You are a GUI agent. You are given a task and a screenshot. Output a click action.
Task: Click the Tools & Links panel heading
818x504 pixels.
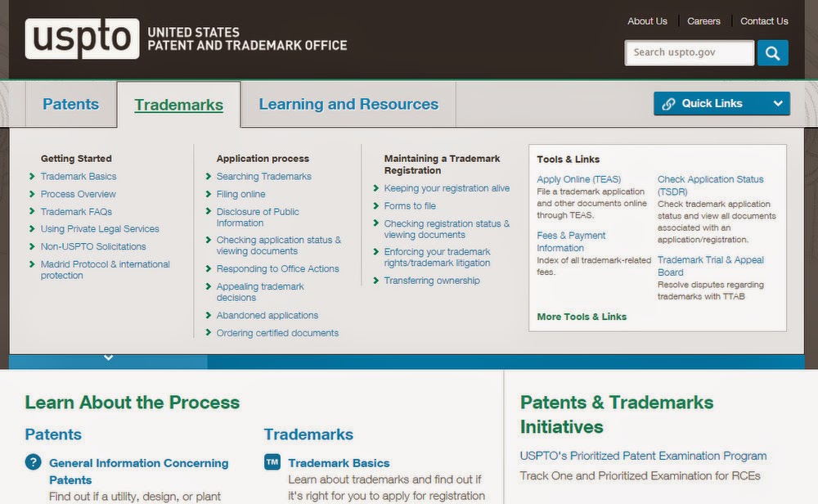coord(569,159)
